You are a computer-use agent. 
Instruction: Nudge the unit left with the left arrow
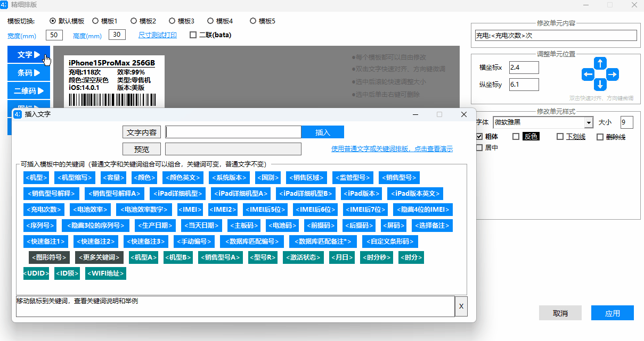point(588,74)
